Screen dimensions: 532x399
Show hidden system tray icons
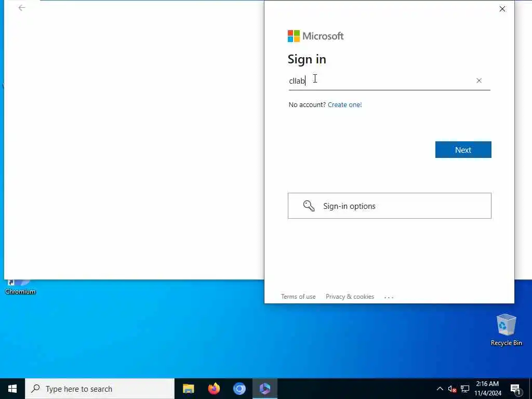coord(440,389)
